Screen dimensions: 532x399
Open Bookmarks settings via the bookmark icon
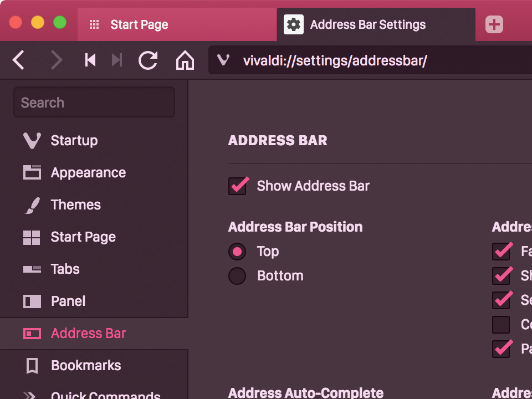[32, 366]
